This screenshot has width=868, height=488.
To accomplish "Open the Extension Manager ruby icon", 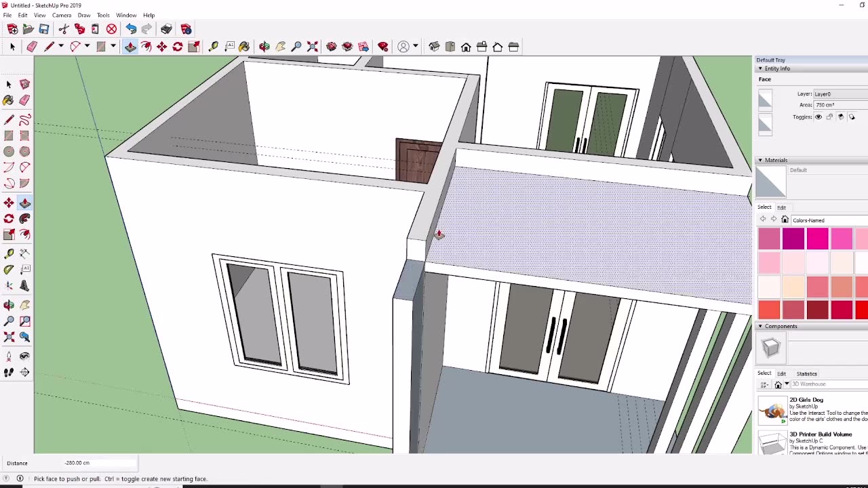I will click(383, 47).
